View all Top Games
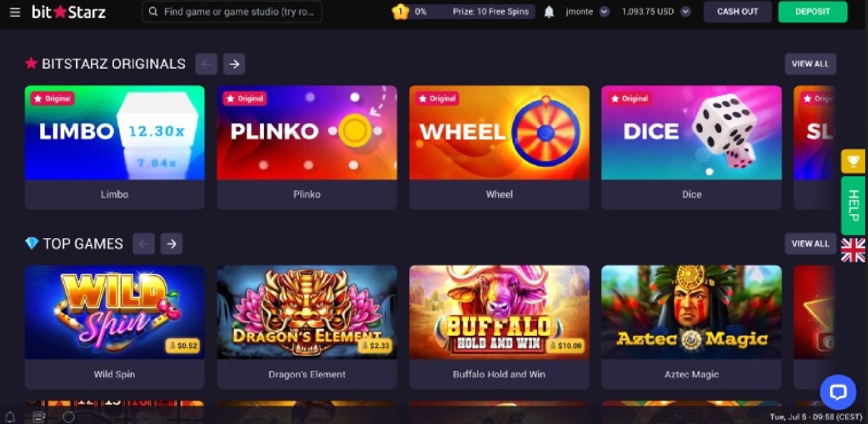This screenshot has height=424, width=868. (x=811, y=244)
